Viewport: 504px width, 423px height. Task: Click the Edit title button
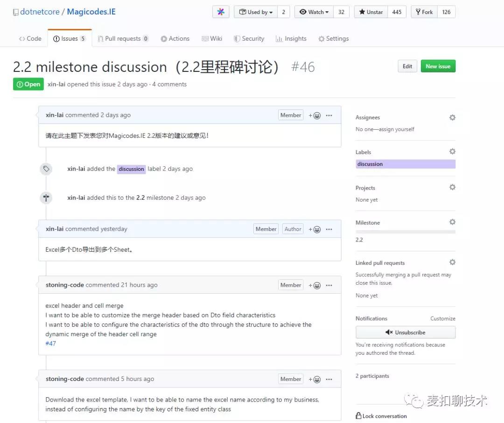(x=407, y=66)
